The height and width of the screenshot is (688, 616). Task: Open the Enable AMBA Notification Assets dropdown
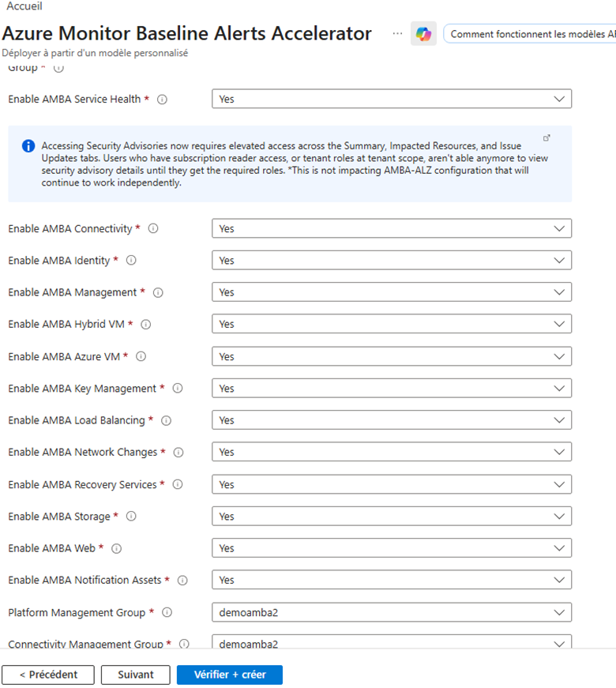pyautogui.click(x=391, y=580)
